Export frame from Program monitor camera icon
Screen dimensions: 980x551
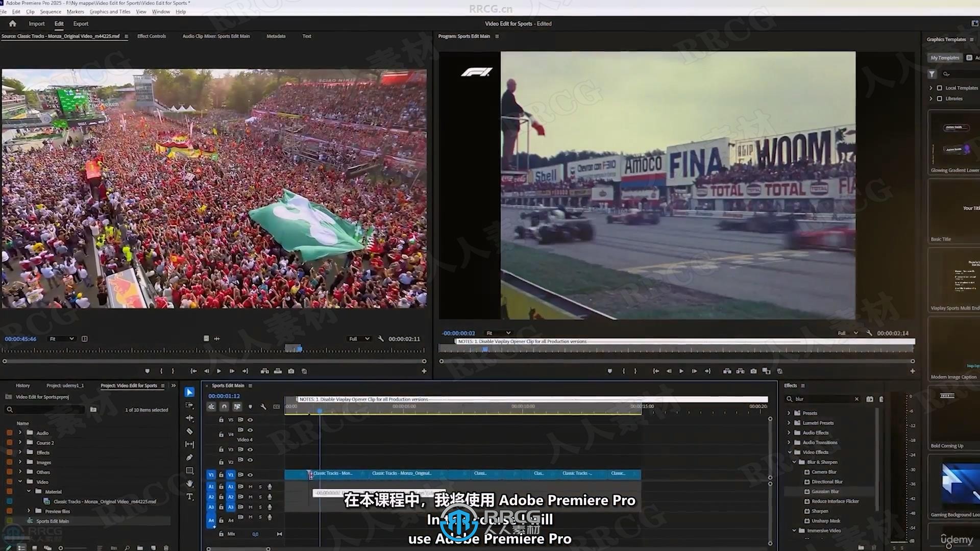click(753, 371)
